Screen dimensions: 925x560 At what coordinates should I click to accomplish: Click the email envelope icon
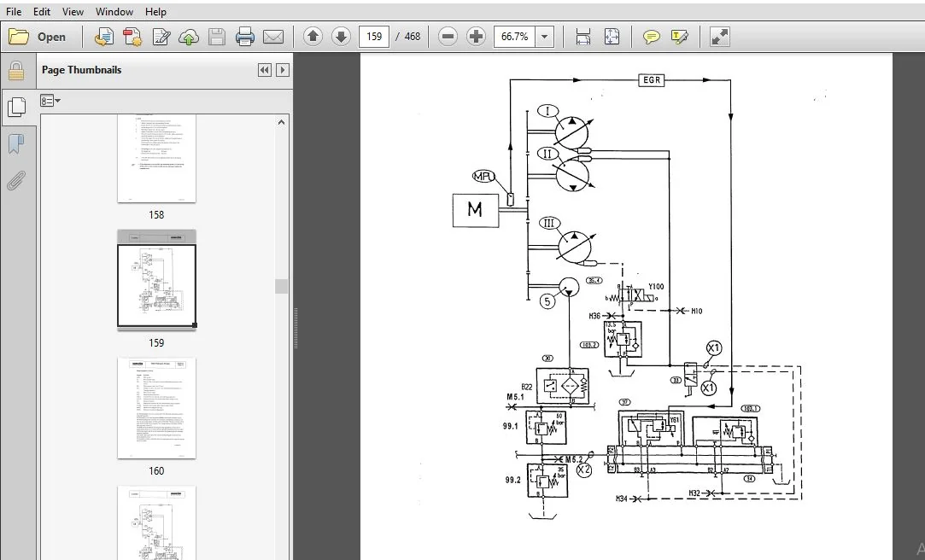click(x=273, y=37)
